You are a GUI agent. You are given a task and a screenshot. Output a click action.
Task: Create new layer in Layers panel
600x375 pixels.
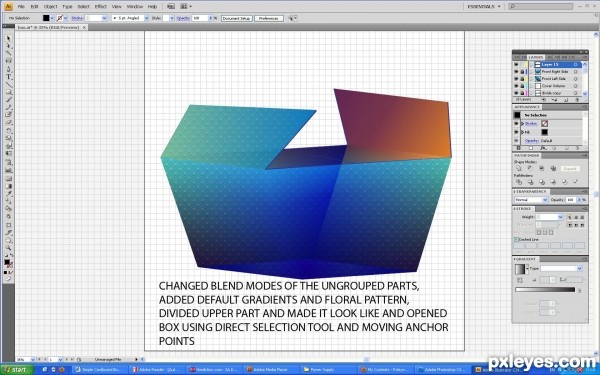point(566,99)
